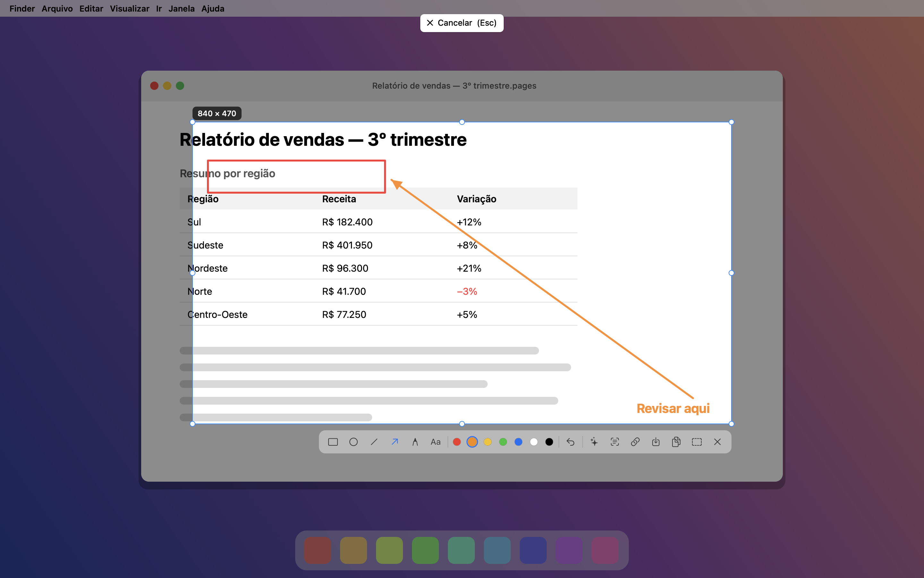This screenshot has height=578, width=924.
Task: Close the annotation toolbar with X
Action: [x=717, y=442]
